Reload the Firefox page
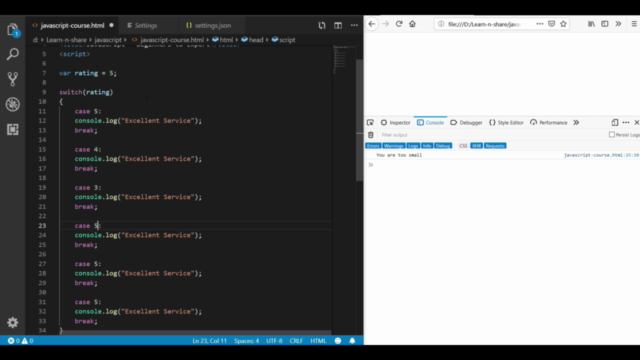Image resolution: width=640 pixels, height=360 pixels. click(399, 24)
